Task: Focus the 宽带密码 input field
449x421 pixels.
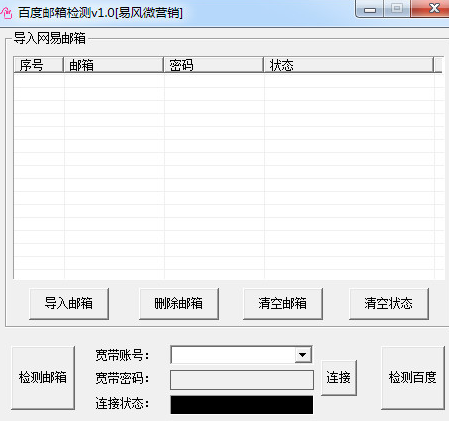Action: coord(242,380)
